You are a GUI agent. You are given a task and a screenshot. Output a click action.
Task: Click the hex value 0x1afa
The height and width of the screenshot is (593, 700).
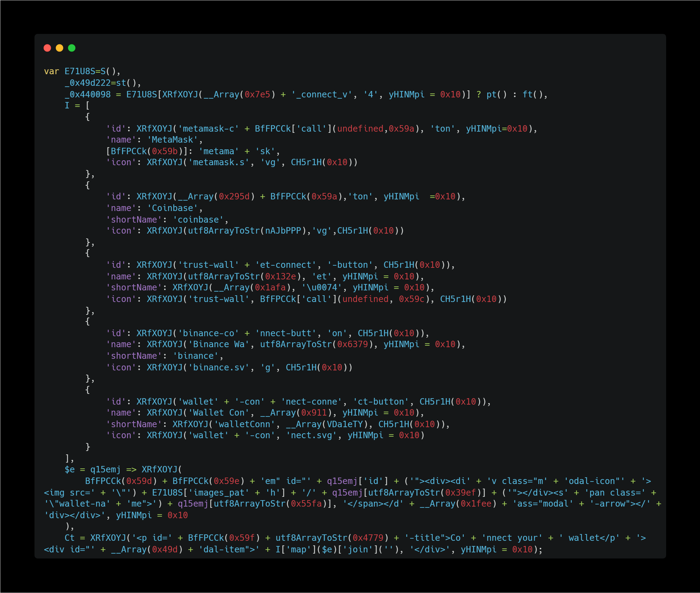(x=270, y=287)
